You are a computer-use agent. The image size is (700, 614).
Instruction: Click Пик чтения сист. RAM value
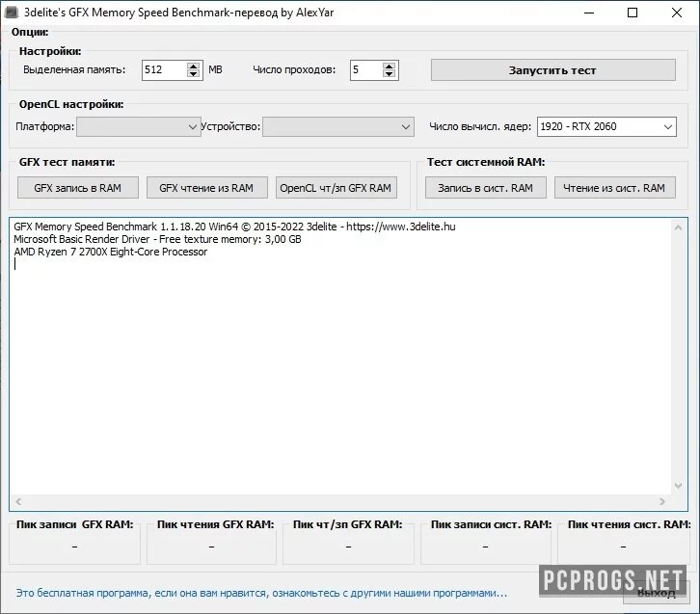623,547
